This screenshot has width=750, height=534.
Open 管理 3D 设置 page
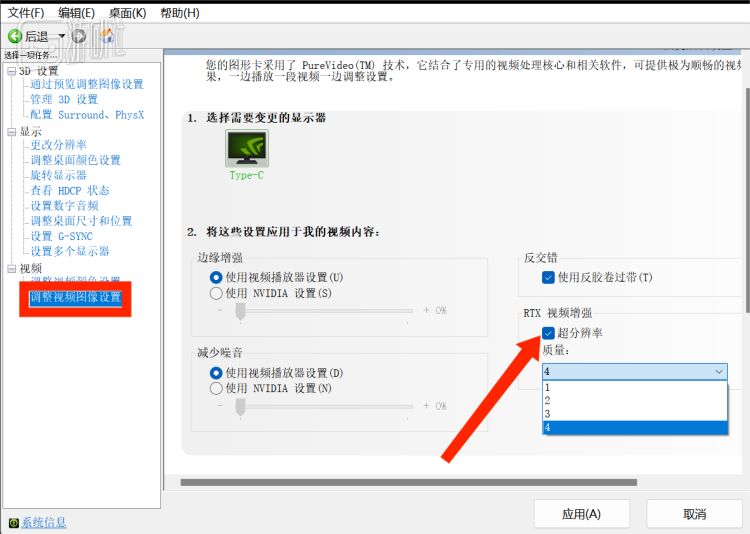pyautogui.click(x=64, y=100)
